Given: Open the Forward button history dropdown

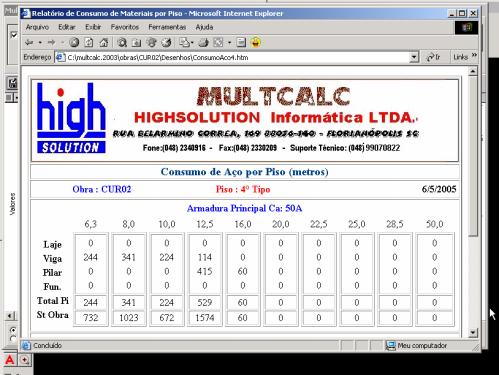Looking at the screenshot, I should point(62,43).
